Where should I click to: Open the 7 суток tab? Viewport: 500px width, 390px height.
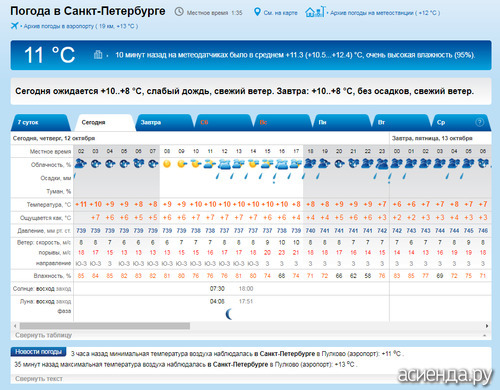coord(40,122)
